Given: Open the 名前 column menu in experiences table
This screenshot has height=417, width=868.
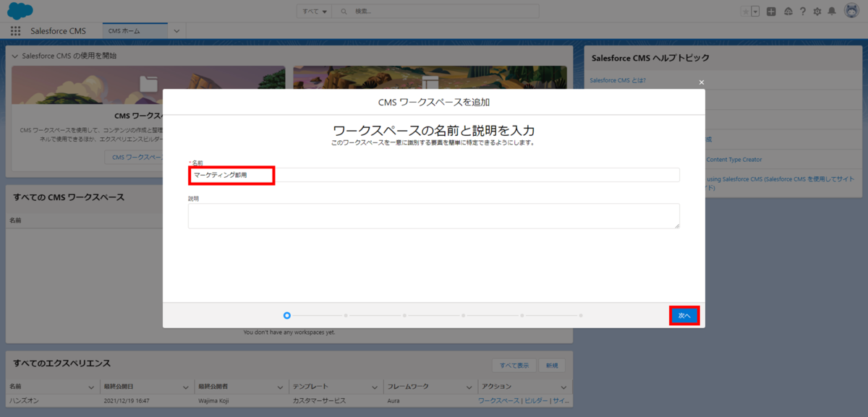Looking at the screenshot, I should click(x=90, y=387).
